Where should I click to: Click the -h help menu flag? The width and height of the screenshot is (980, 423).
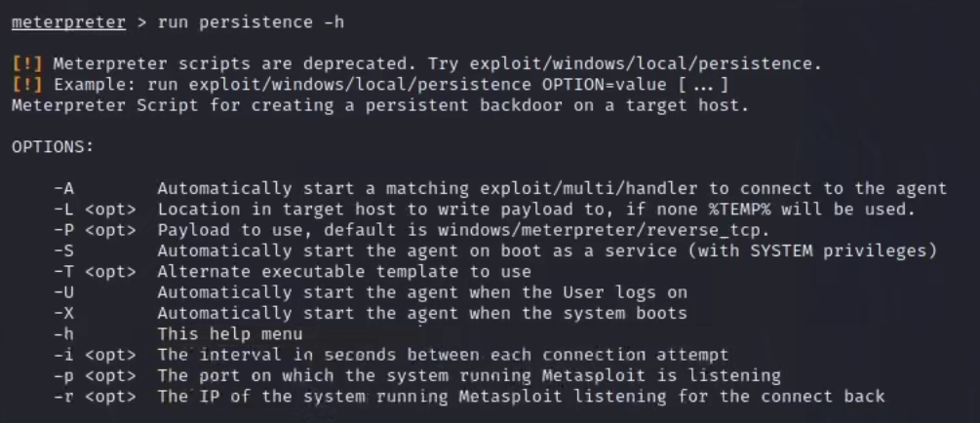coord(63,334)
